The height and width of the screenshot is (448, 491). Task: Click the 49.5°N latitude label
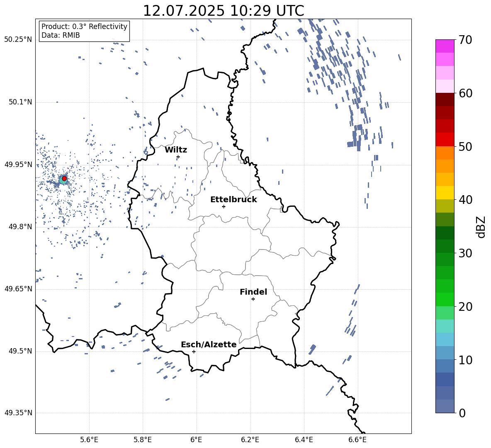pos(20,351)
